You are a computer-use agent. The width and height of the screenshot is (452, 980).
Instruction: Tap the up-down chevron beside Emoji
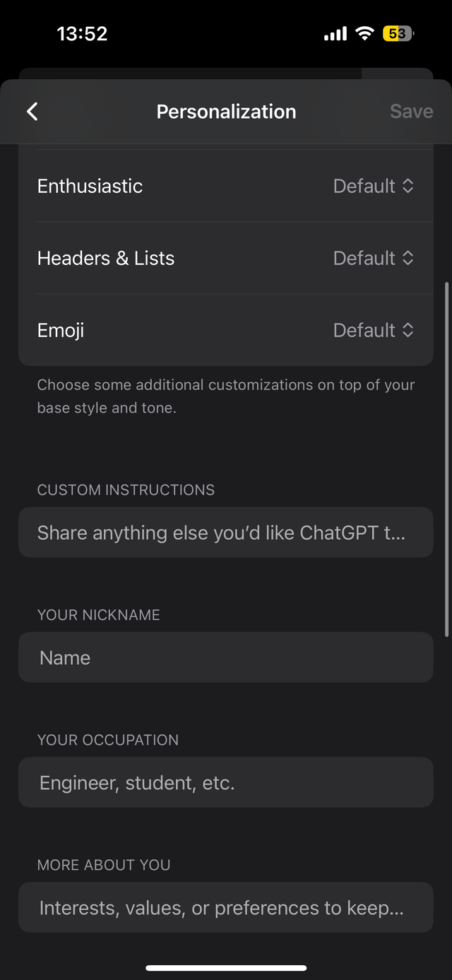point(408,330)
